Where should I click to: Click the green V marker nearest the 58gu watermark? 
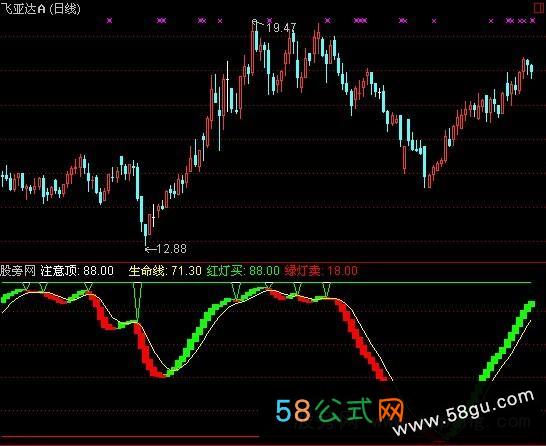(x=326, y=289)
